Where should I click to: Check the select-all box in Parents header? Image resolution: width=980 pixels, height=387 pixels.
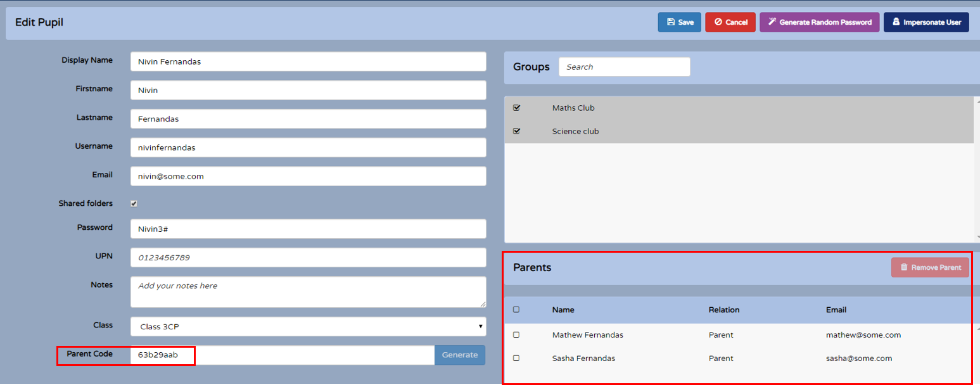516,309
